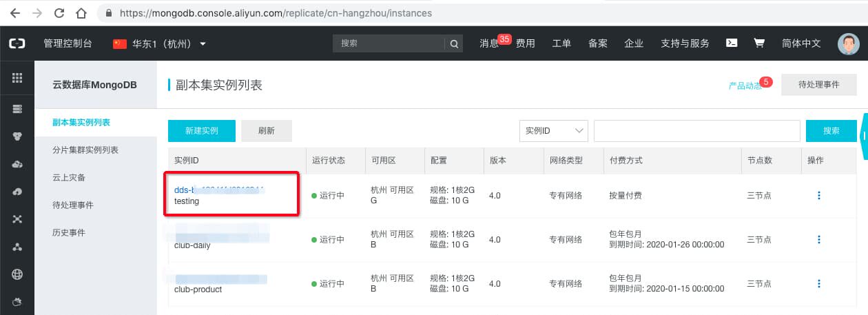Click the server stack icon in sidebar
This screenshot has height=315, width=868.
17,109
